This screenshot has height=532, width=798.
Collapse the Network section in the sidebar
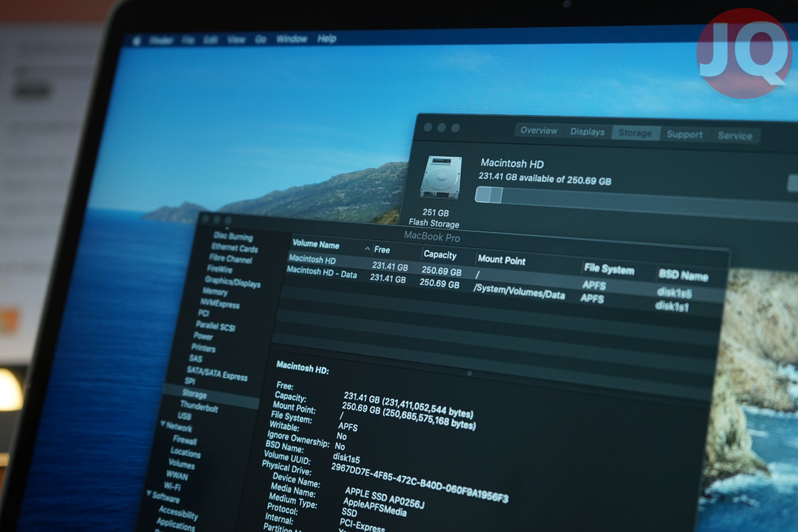coord(163,424)
